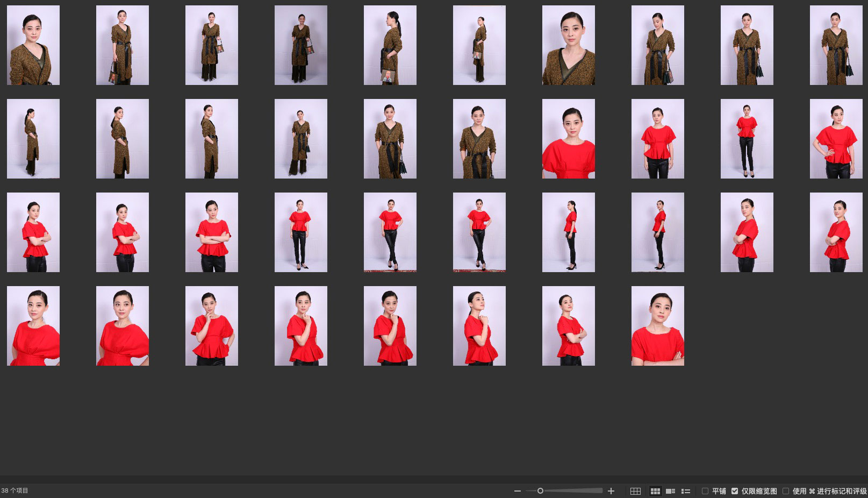Click the thumbnail size slider handle

coord(540,490)
